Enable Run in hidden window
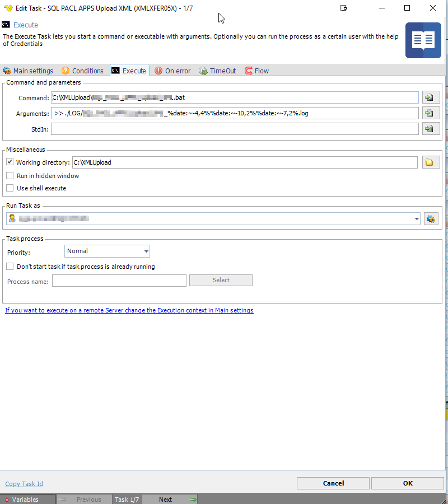The width and height of the screenshot is (448, 504). 10,176
